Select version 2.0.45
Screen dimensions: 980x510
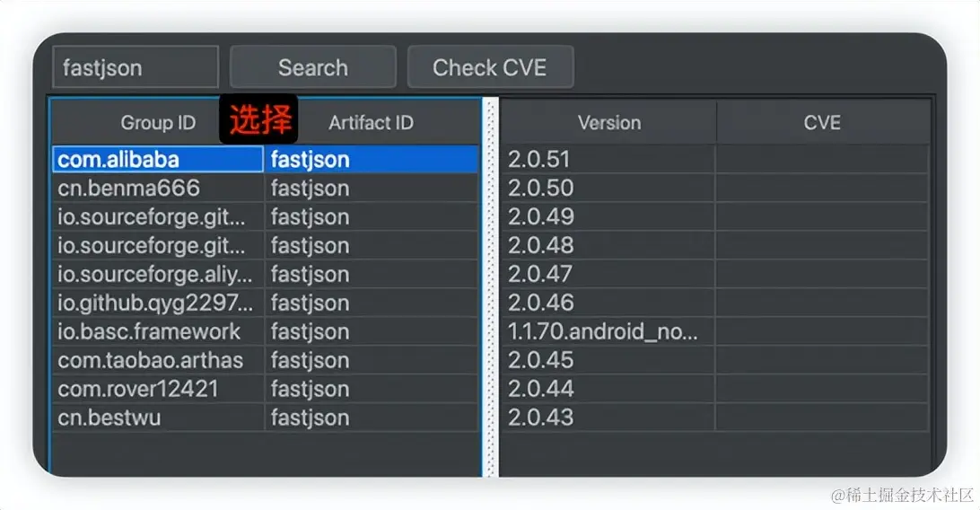(608, 361)
